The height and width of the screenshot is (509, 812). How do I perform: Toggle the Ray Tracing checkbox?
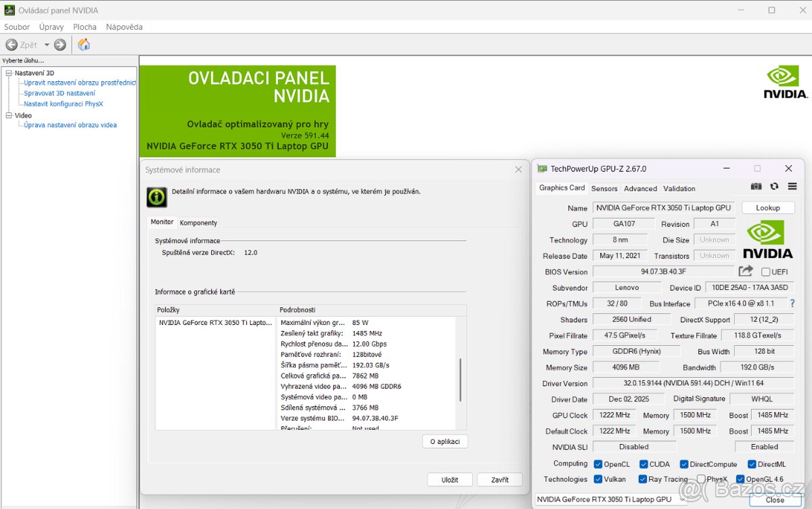(643, 479)
